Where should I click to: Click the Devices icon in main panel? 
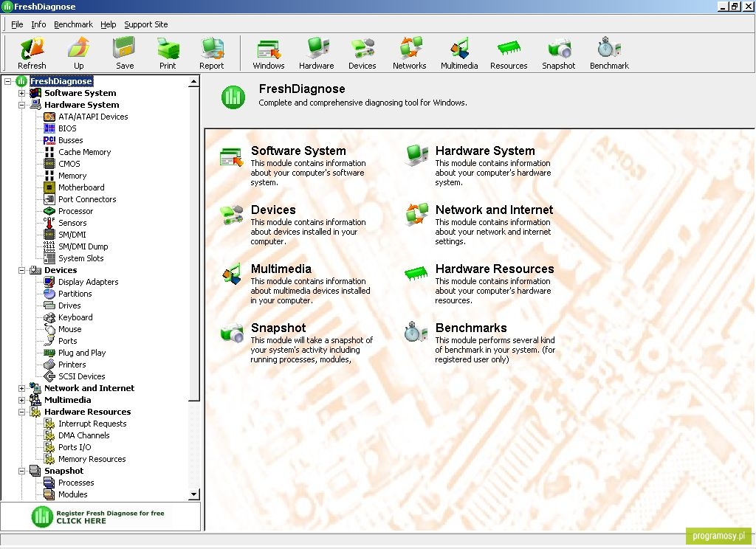click(231, 215)
